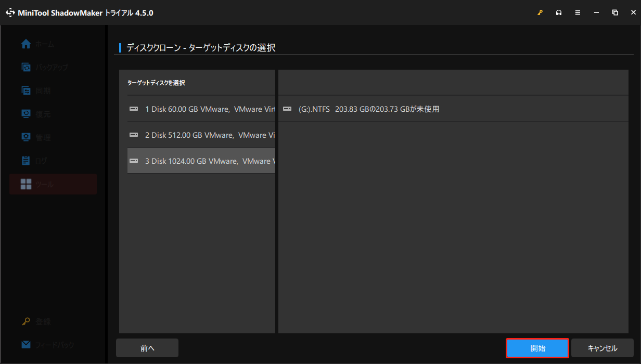Image resolution: width=641 pixels, height=364 pixels.
Task: Open the フィードバック envelope icon
Action: (x=26, y=345)
